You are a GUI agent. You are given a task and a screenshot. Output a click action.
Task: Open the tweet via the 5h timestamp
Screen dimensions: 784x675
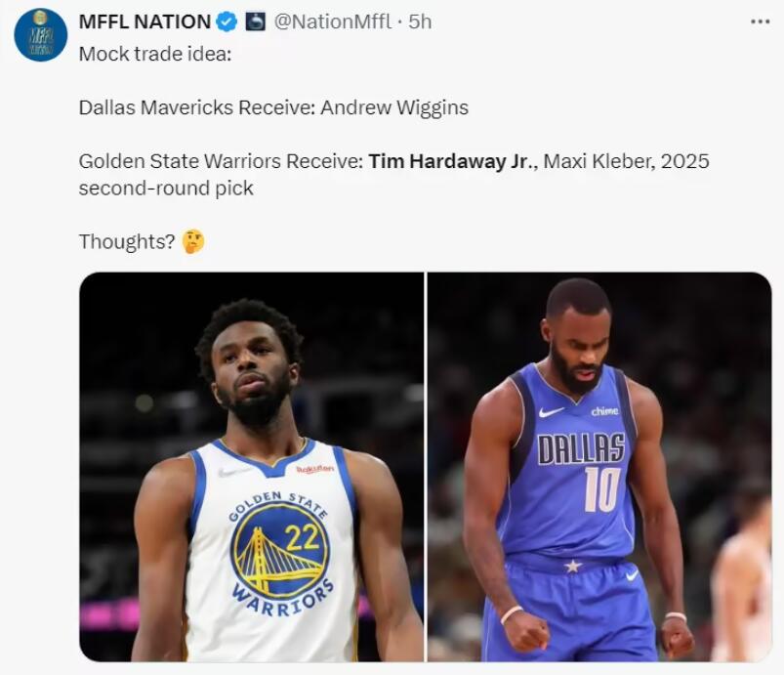click(x=420, y=21)
